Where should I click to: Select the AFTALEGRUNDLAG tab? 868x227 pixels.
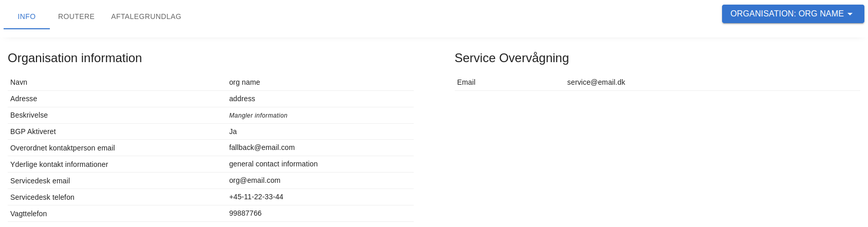(146, 16)
